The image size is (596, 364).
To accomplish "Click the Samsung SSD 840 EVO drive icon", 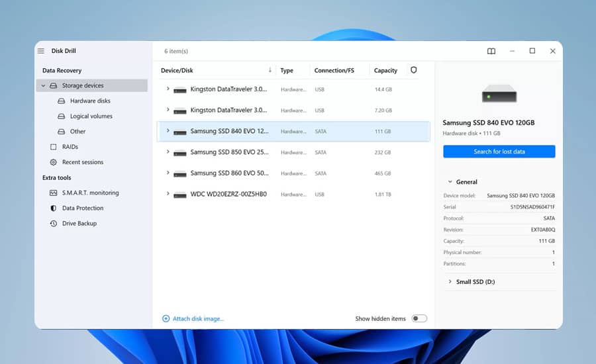I will coord(179,132).
